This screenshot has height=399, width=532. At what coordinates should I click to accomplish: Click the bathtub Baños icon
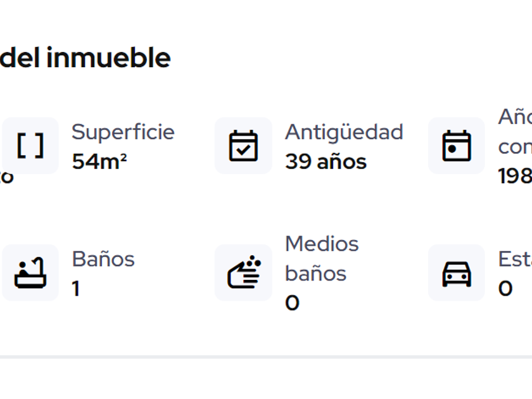(x=30, y=272)
